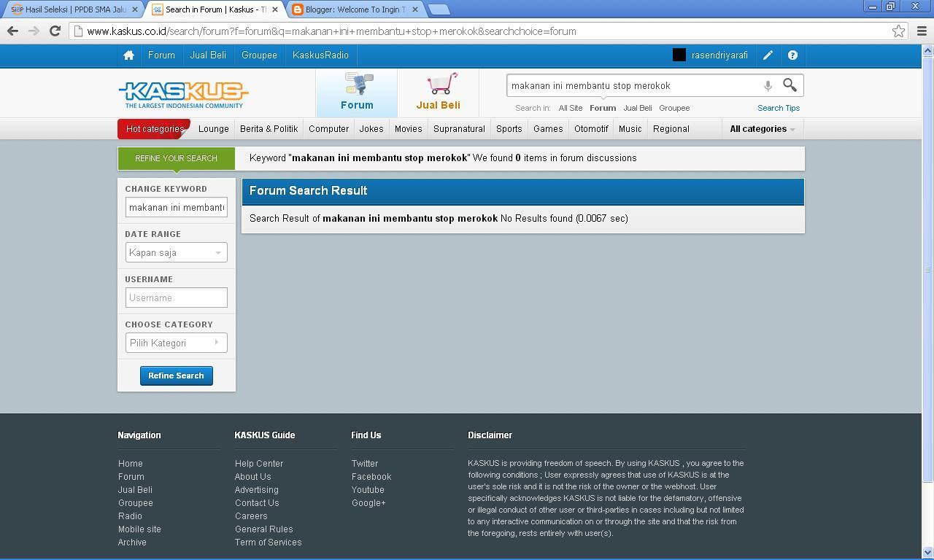Close the Blogger tab
934x560 pixels.
pyautogui.click(x=416, y=9)
